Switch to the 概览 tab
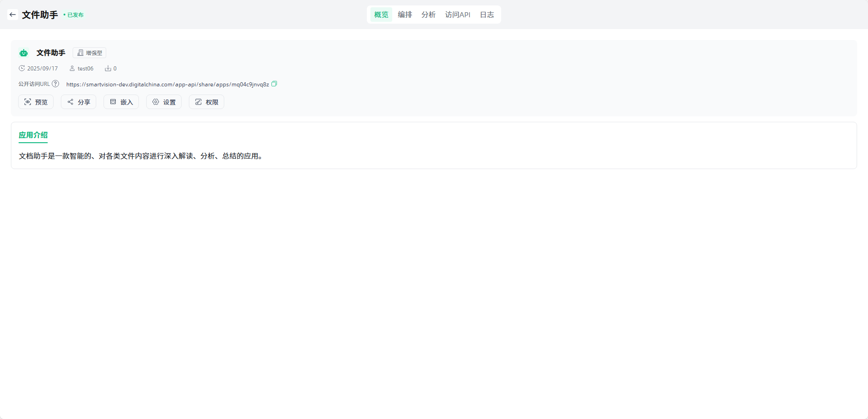Screen dimensions: 868x419 381,15
